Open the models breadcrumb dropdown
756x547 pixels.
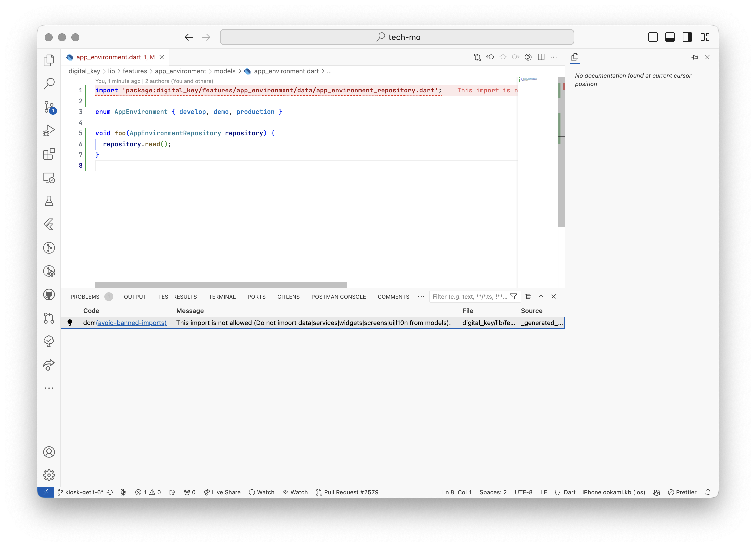(224, 71)
